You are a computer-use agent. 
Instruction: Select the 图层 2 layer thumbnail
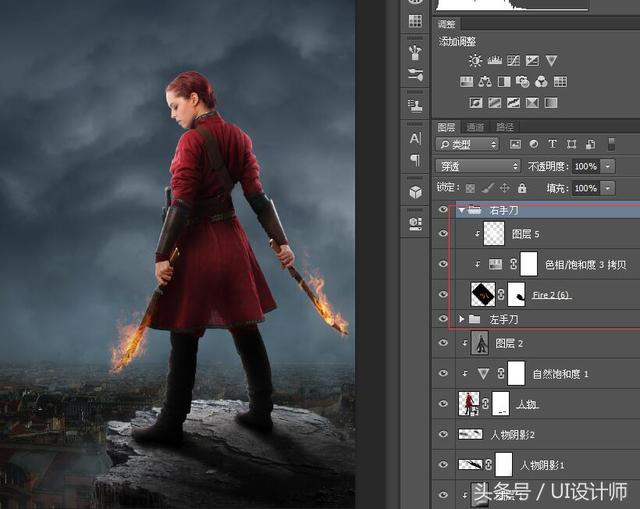pos(480,343)
